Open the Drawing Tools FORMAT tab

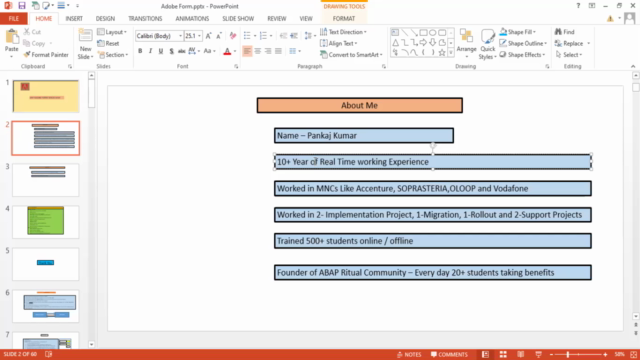click(344, 18)
